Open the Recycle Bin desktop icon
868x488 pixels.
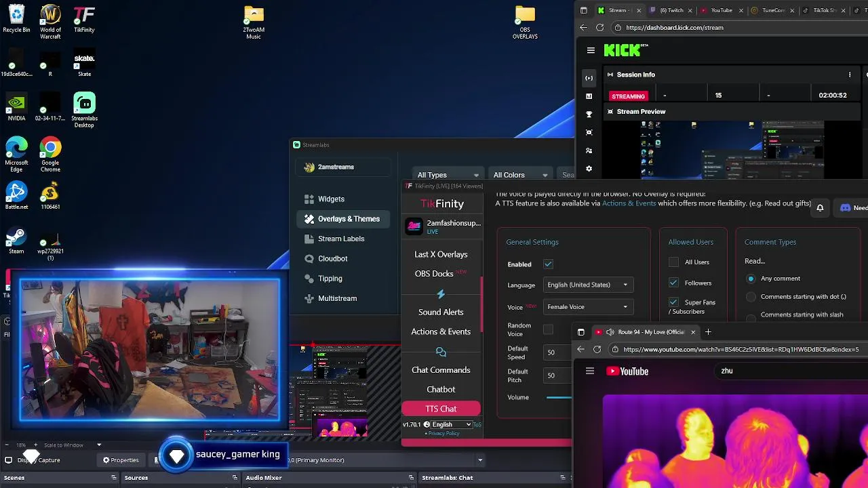(16, 19)
